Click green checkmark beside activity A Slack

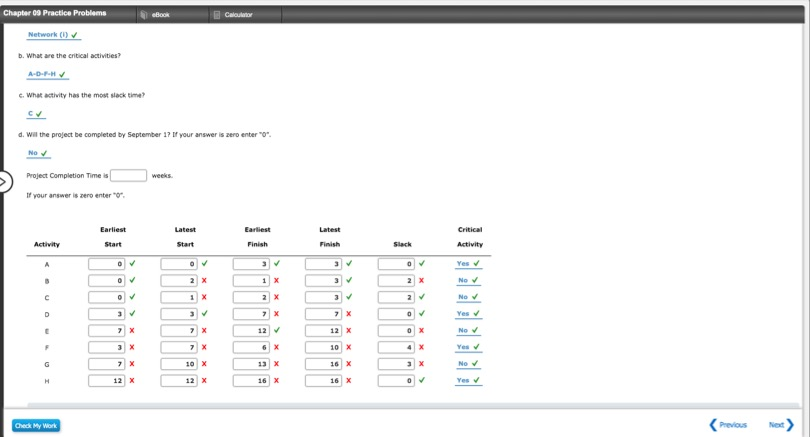click(x=422, y=263)
